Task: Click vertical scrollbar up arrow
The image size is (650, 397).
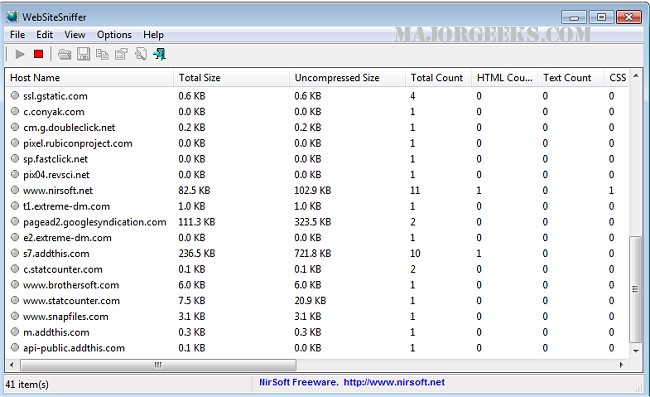Action: click(x=636, y=76)
